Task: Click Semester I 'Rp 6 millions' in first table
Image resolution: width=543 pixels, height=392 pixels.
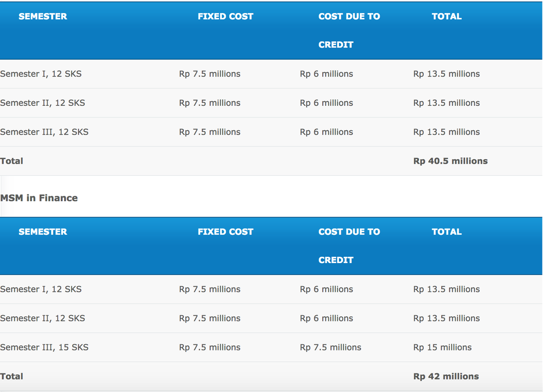Action: coord(326,74)
